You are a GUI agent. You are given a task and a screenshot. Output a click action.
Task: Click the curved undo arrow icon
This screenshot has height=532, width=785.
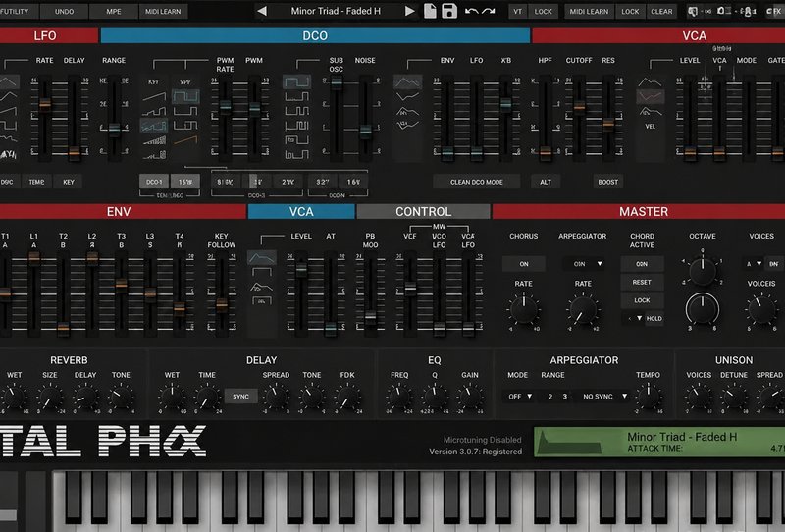point(471,11)
